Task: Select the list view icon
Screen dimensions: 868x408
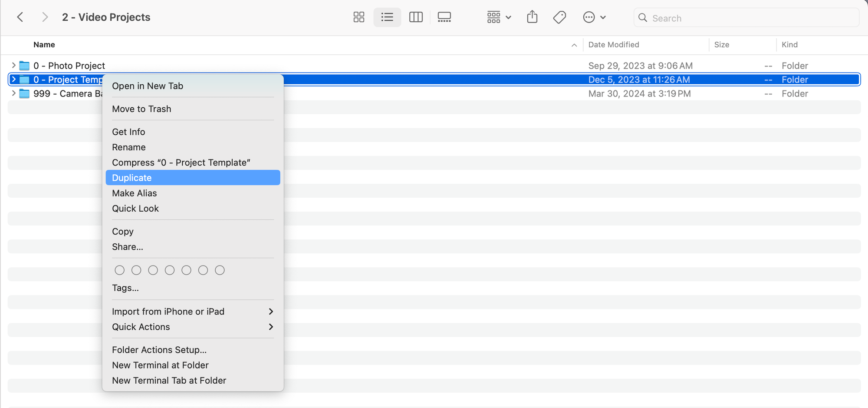Action: pos(387,17)
